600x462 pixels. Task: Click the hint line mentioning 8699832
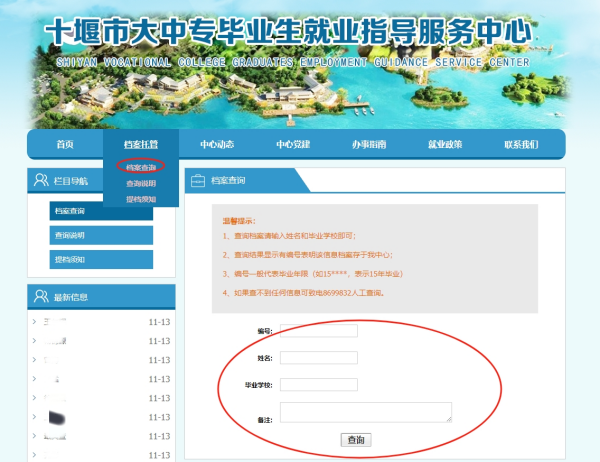(303, 293)
